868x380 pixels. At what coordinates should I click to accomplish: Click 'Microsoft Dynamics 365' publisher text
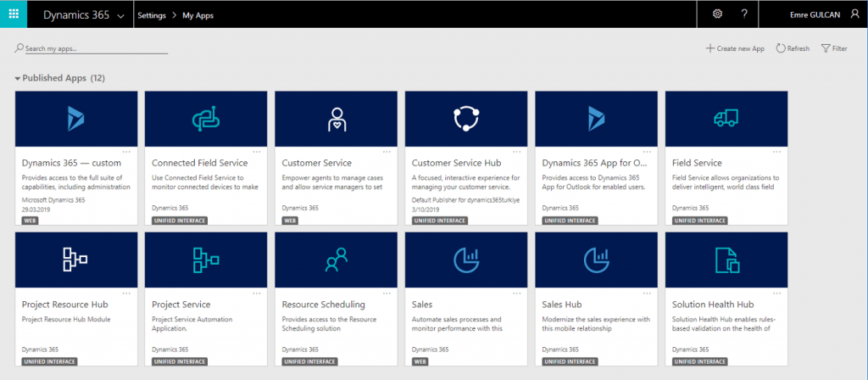coord(53,199)
